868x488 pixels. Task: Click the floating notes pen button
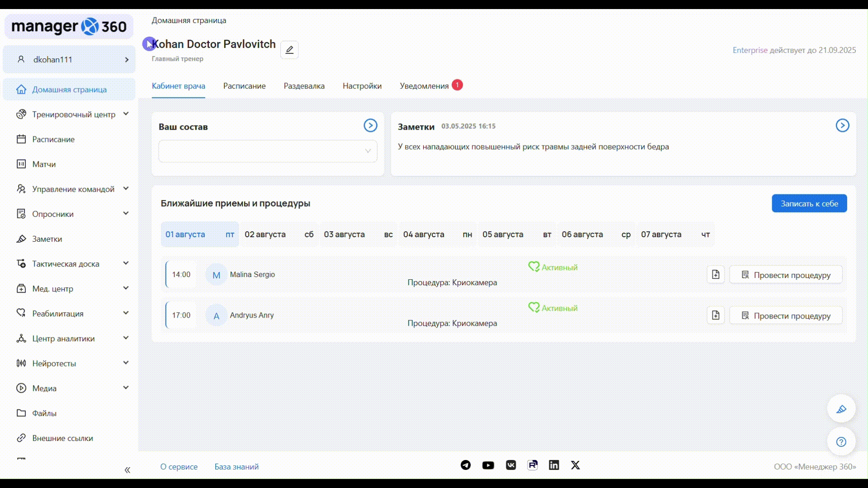(x=841, y=409)
